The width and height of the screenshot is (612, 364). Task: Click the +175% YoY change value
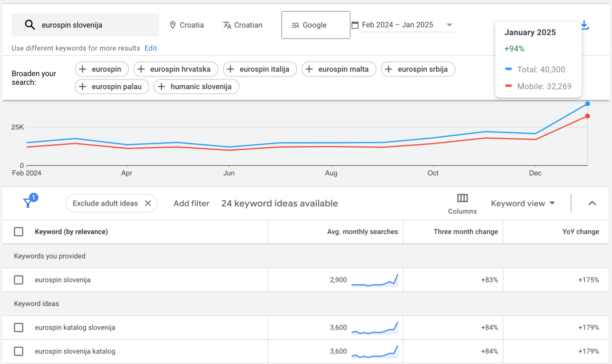pyautogui.click(x=588, y=280)
